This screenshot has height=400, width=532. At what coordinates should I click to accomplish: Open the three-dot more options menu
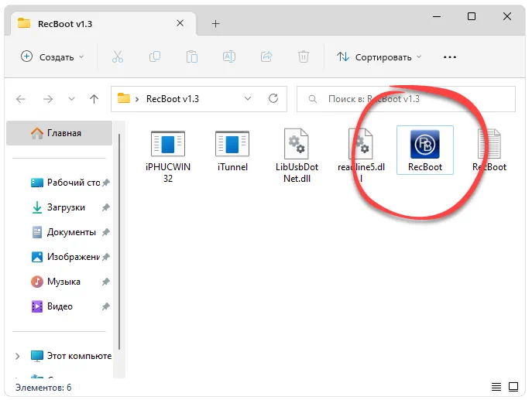coord(450,57)
